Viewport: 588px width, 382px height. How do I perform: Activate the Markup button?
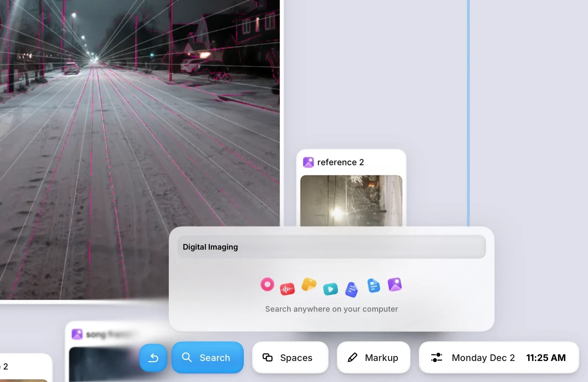(373, 357)
